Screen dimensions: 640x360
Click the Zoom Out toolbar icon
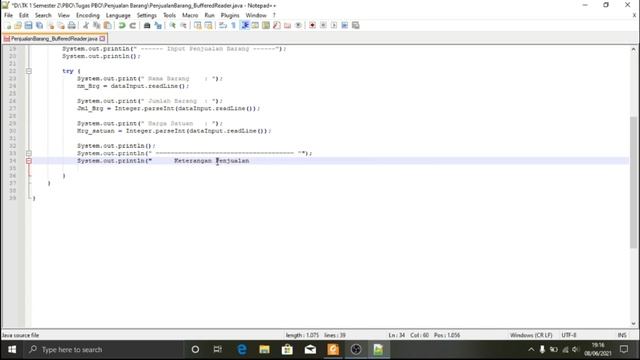(x=183, y=25)
